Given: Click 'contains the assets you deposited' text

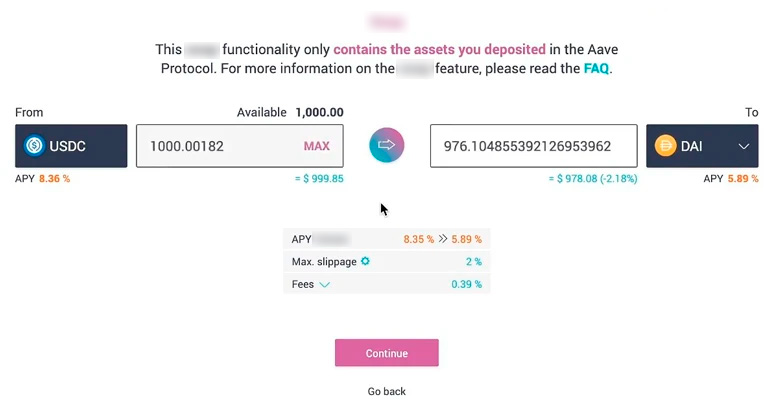Looking at the screenshot, I should (x=439, y=49).
